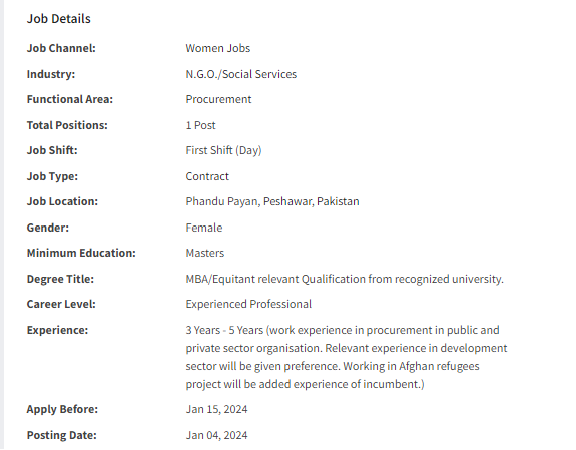Click the 1 Post total positions text
The height and width of the screenshot is (450, 576).
click(x=200, y=125)
